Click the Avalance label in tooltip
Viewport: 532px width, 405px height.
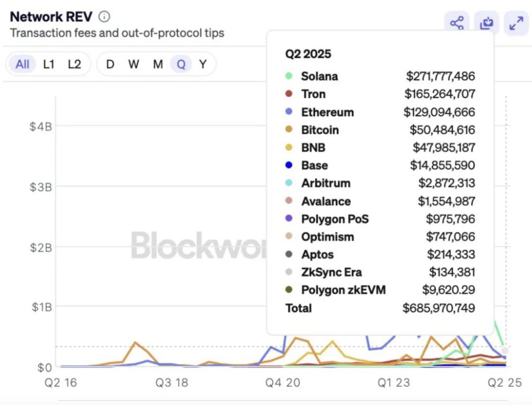tap(326, 201)
